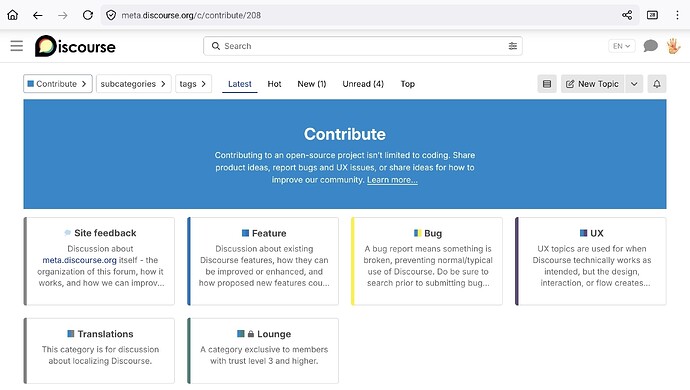Click Bug card description text
The image size is (690, 390).
click(428, 266)
